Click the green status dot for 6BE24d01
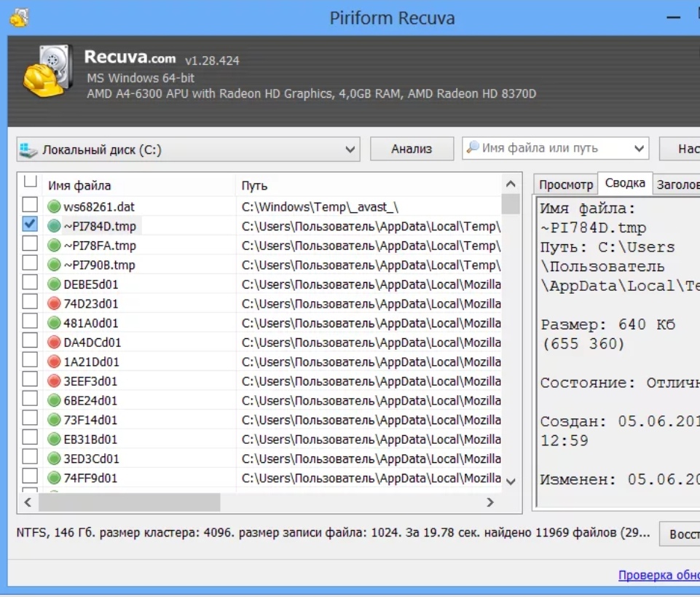The image size is (700, 597). coord(54,400)
